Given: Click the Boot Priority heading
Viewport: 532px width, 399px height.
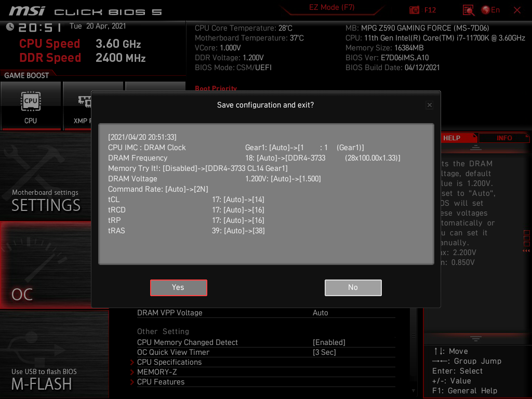Looking at the screenshot, I should pyautogui.click(x=216, y=88).
